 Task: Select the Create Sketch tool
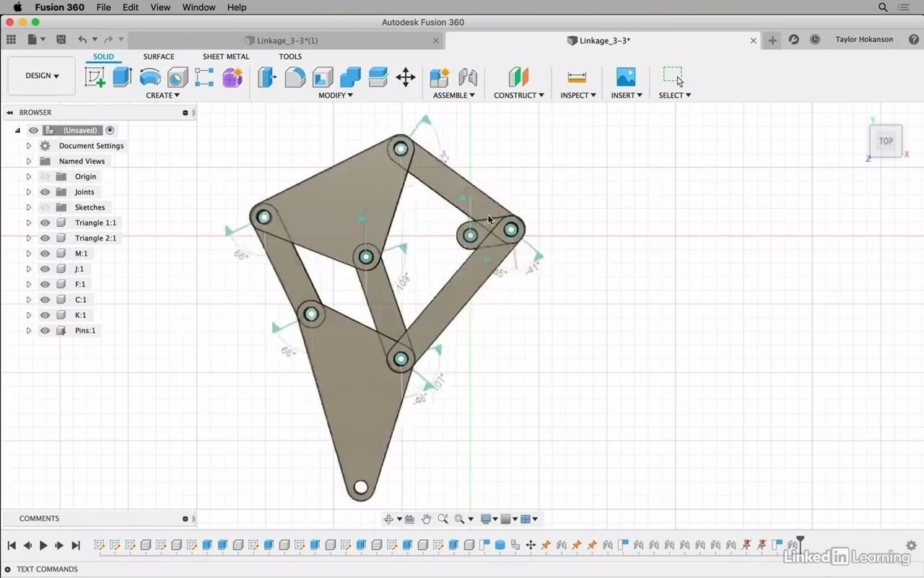point(95,77)
